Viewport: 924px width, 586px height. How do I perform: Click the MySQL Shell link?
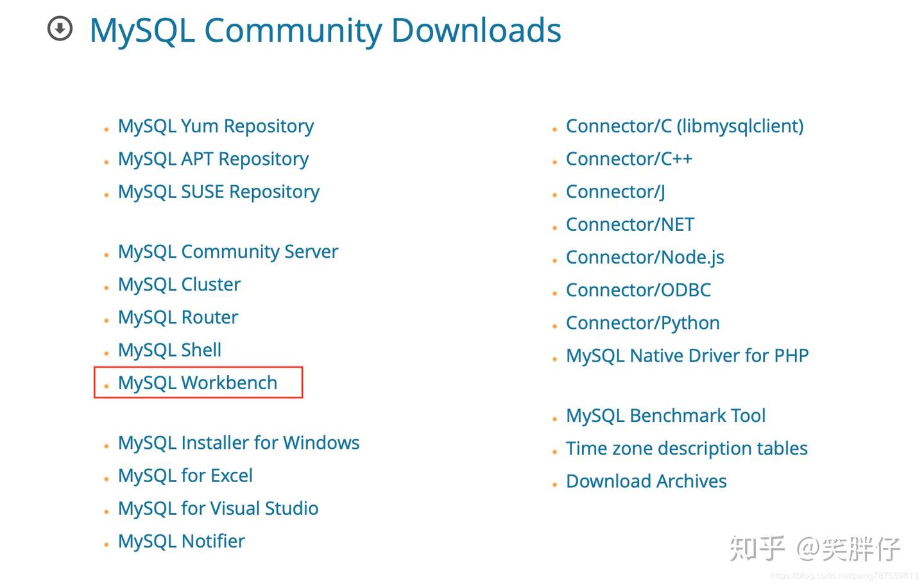pyautogui.click(x=169, y=350)
